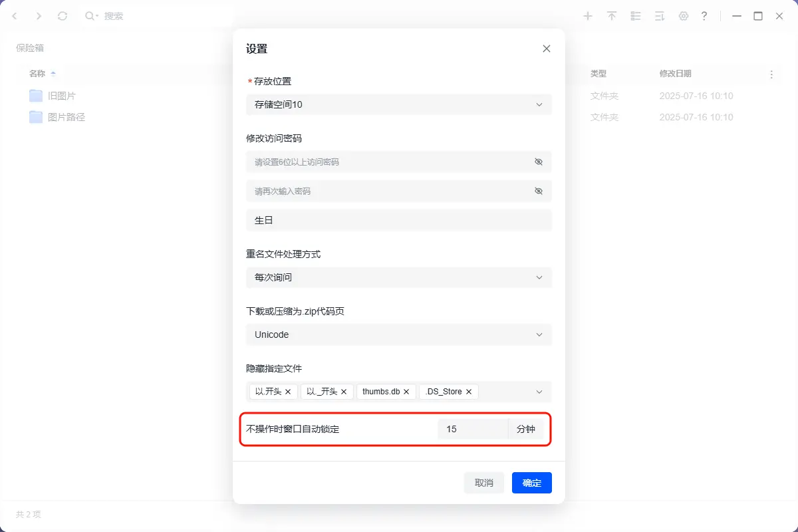Remove the .DS_Store tag
The image size is (798, 532).
(469, 392)
